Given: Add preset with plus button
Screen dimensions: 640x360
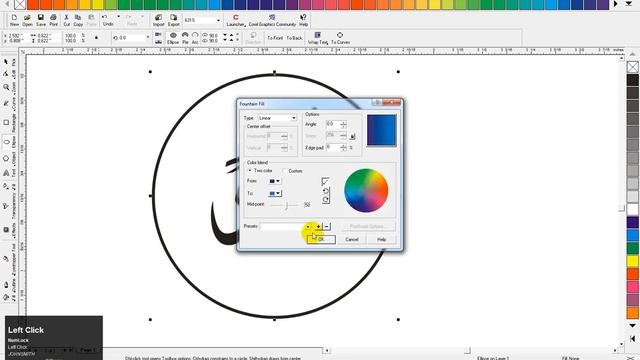Looking at the screenshot, I should pyautogui.click(x=318, y=227).
